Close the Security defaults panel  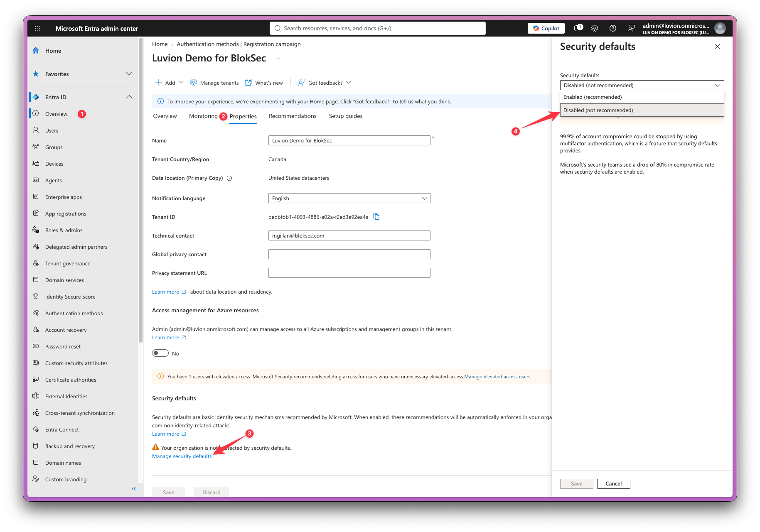point(717,47)
